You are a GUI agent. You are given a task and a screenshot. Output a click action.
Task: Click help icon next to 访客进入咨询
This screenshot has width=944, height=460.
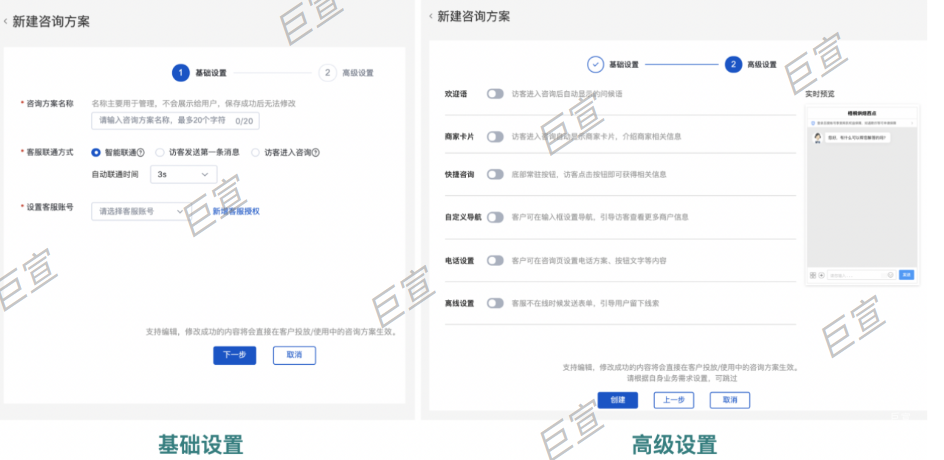click(x=315, y=153)
